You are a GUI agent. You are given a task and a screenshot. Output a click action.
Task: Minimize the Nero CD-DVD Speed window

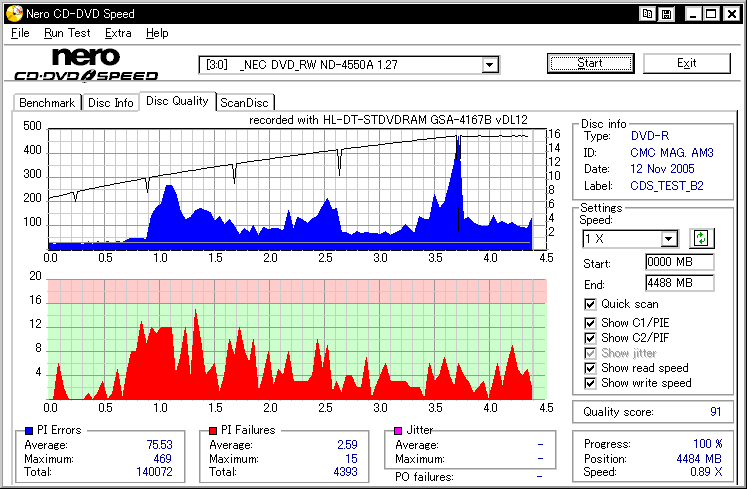pyautogui.click(x=693, y=14)
